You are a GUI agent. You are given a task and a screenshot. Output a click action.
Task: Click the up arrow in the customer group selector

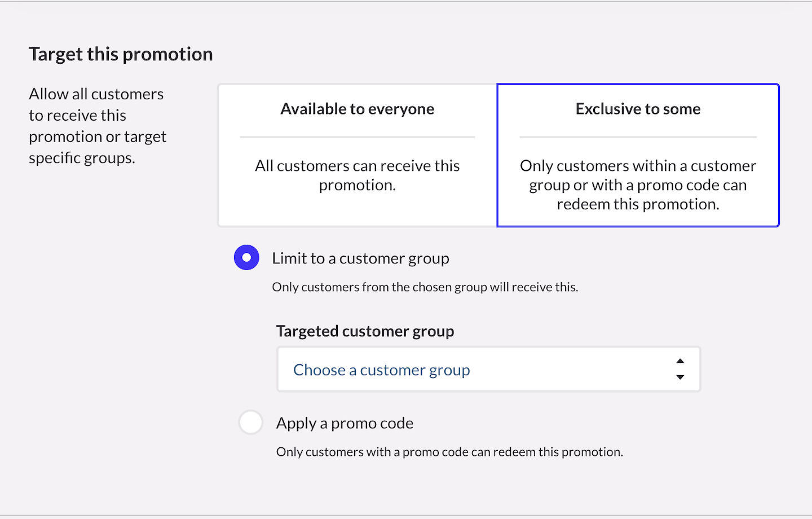tap(680, 361)
